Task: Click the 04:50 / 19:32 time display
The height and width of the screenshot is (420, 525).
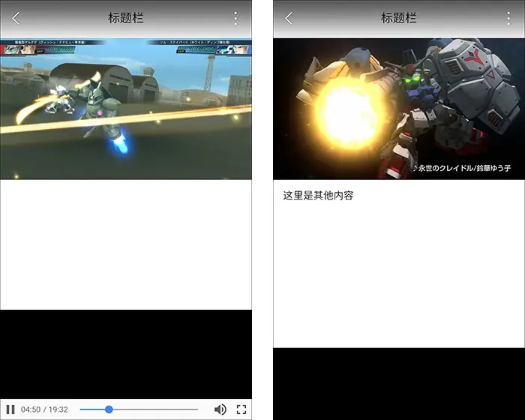Action: pyautogui.click(x=44, y=409)
